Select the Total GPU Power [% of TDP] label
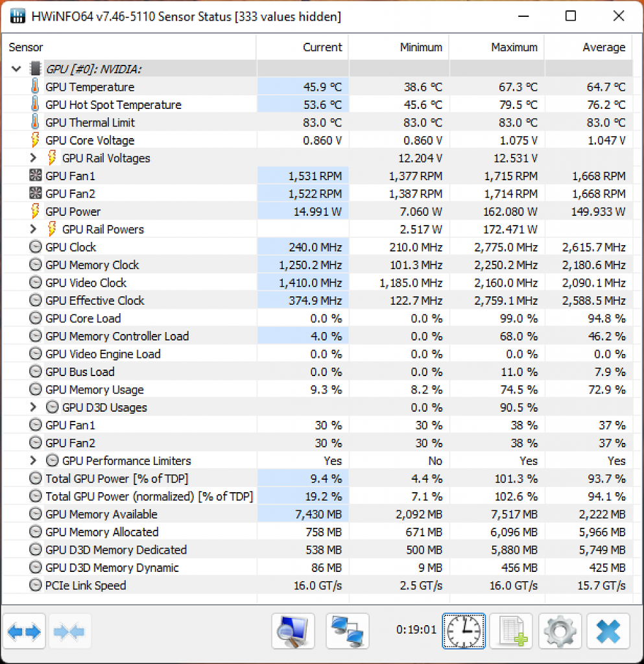 pyautogui.click(x=117, y=479)
